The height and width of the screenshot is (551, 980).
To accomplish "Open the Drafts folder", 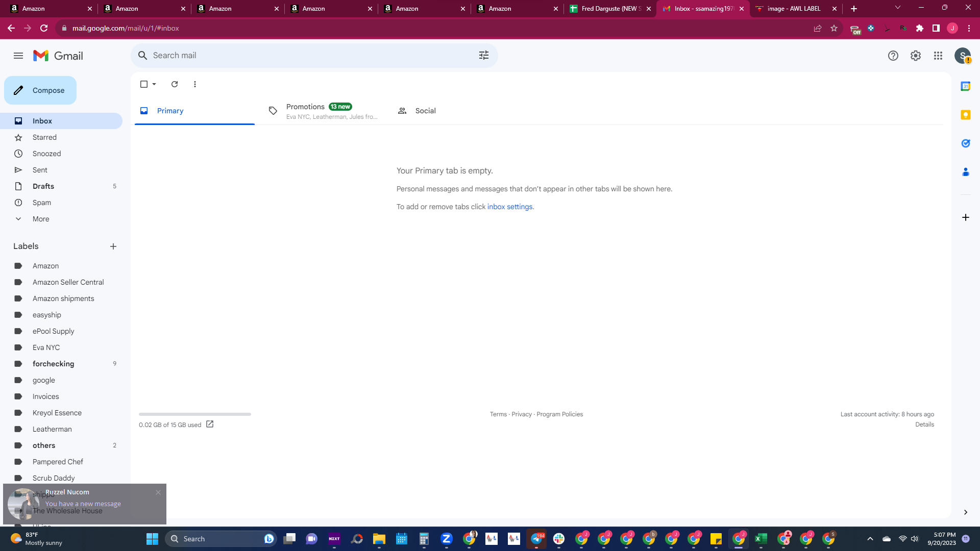I will point(61,186).
